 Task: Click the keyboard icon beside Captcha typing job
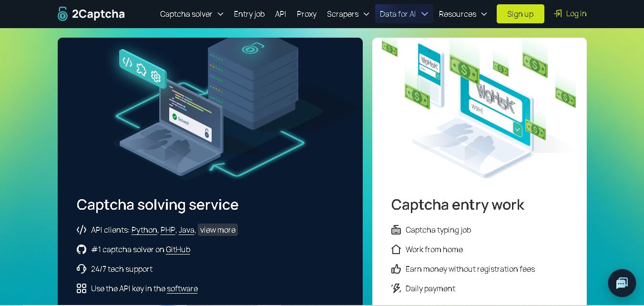tap(396, 230)
